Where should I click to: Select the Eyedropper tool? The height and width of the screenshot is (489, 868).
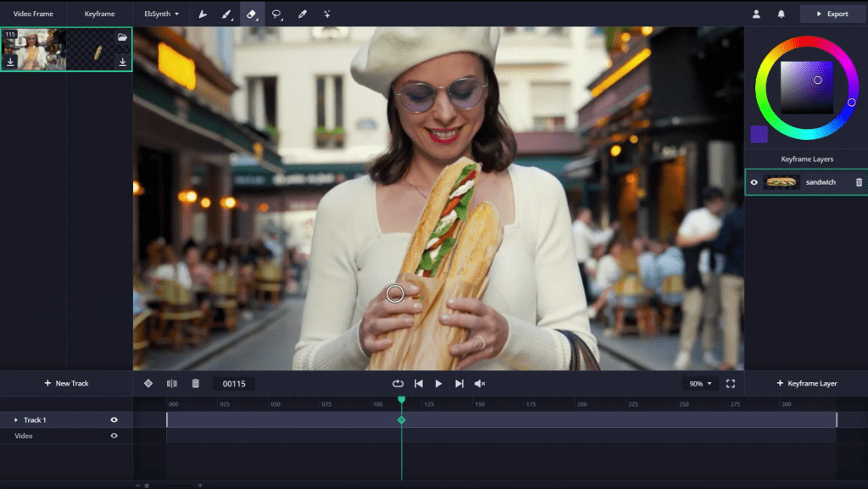tap(303, 14)
